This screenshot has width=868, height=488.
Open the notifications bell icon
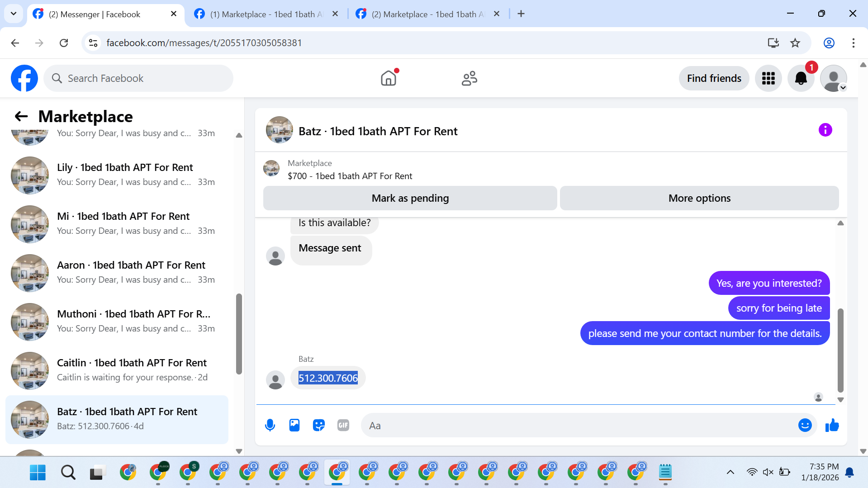[801, 78]
